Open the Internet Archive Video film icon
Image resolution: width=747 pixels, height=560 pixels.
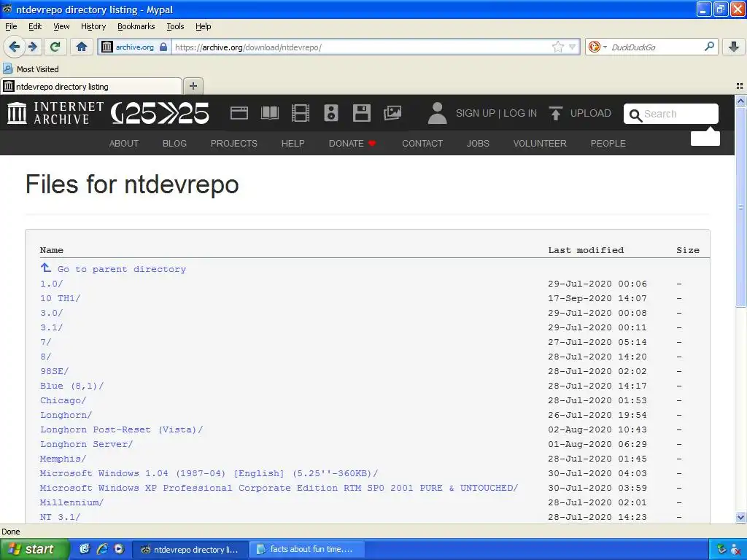tap(301, 113)
